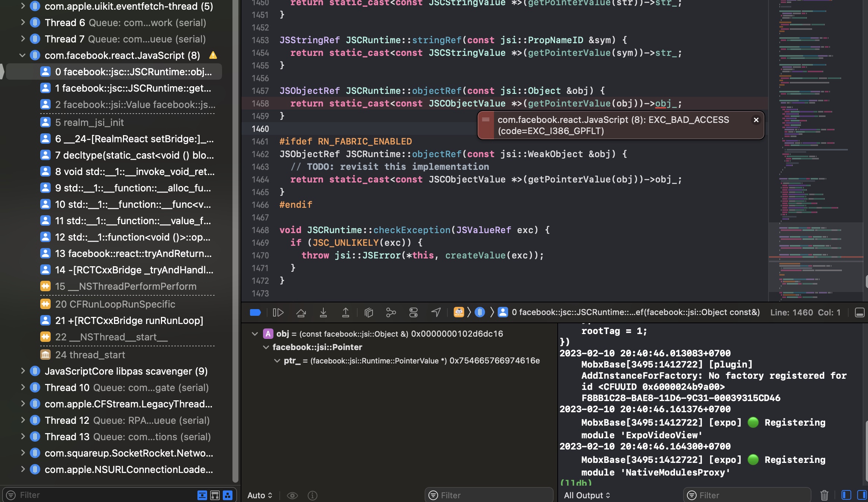Focus the console Filter field
Screen dimensions: 868x502
[x=747, y=495]
